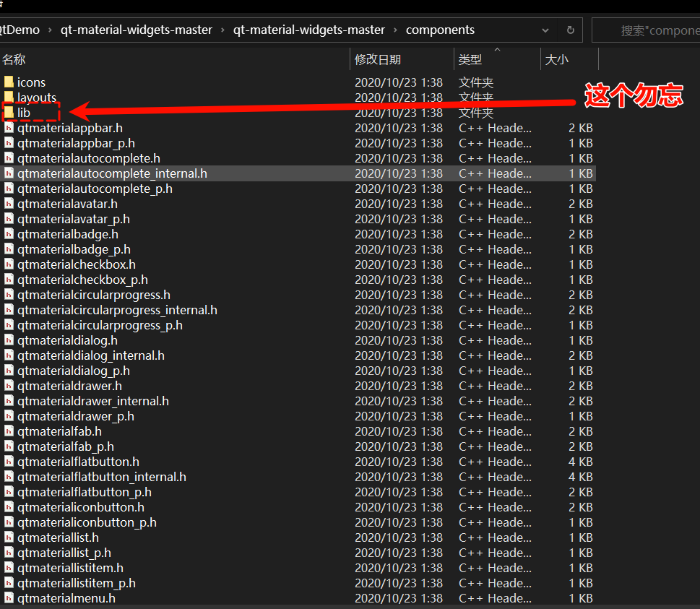Click the qtmaterialfab_p.h file icon

(x=9, y=447)
